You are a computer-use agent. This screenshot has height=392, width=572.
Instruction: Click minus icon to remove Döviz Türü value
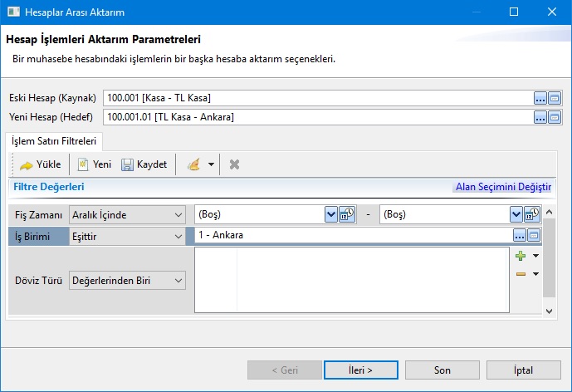tap(521, 274)
